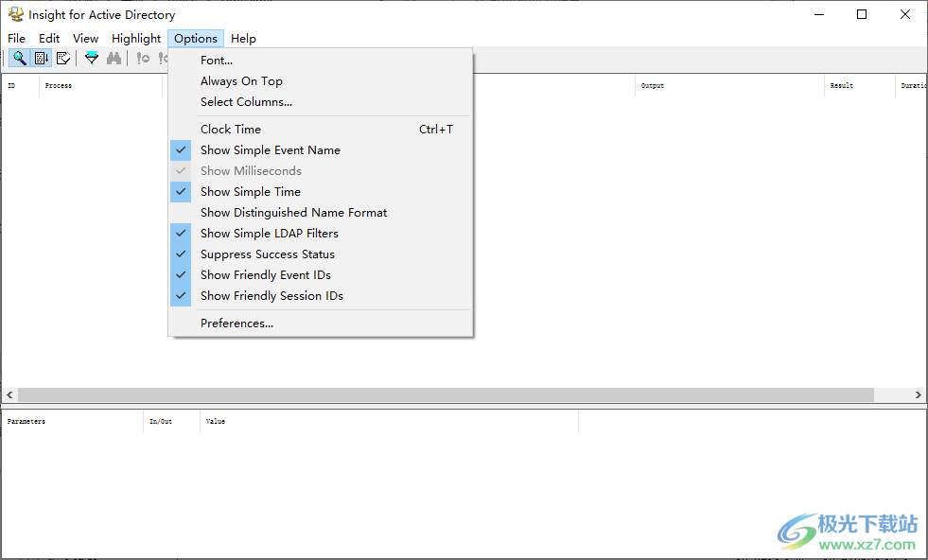The width and height of the screenshot is (928, 560).
Task: Click the Parameters column header
Action: click(x=72, y=421)
